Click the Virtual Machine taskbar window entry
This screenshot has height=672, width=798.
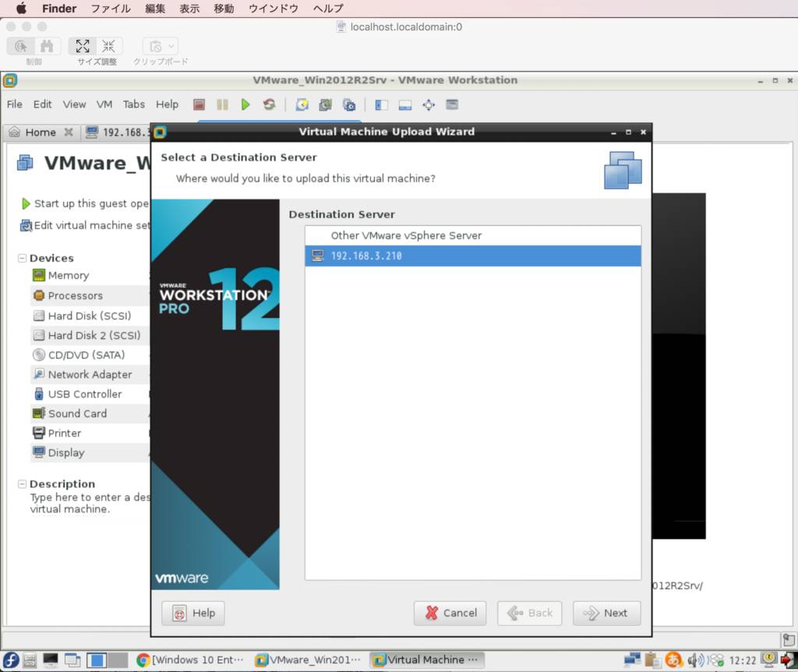point(426,660)
